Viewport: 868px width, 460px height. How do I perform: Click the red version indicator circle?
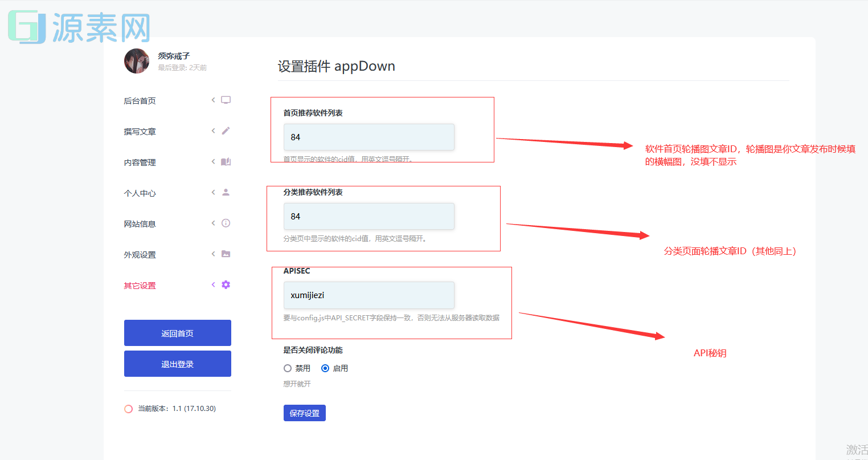[x=128, y=408]
